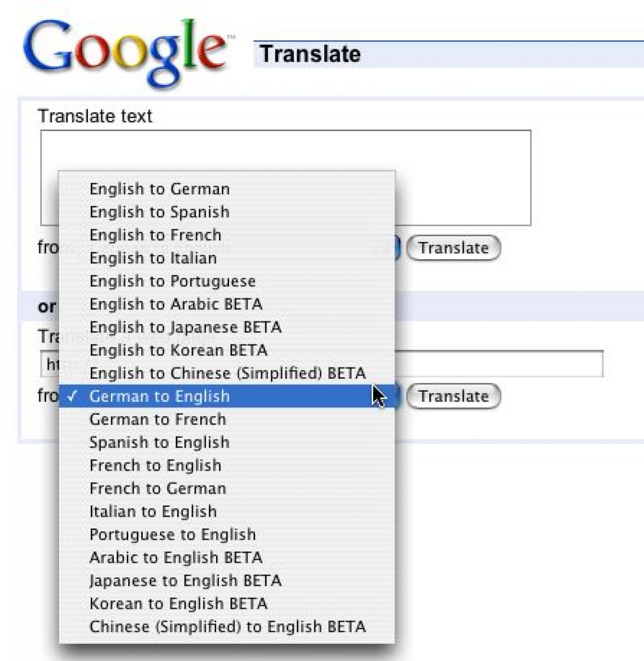This screenshot has height=661, width=644.
Task: Select English to Arabic BETA
Action: [x=175, y=304]
